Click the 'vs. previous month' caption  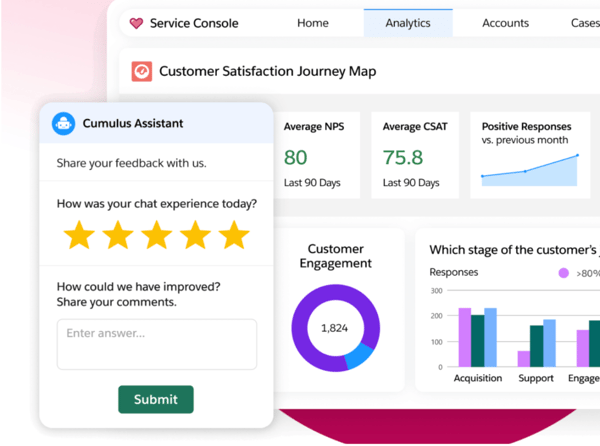(x=525, y=140)
